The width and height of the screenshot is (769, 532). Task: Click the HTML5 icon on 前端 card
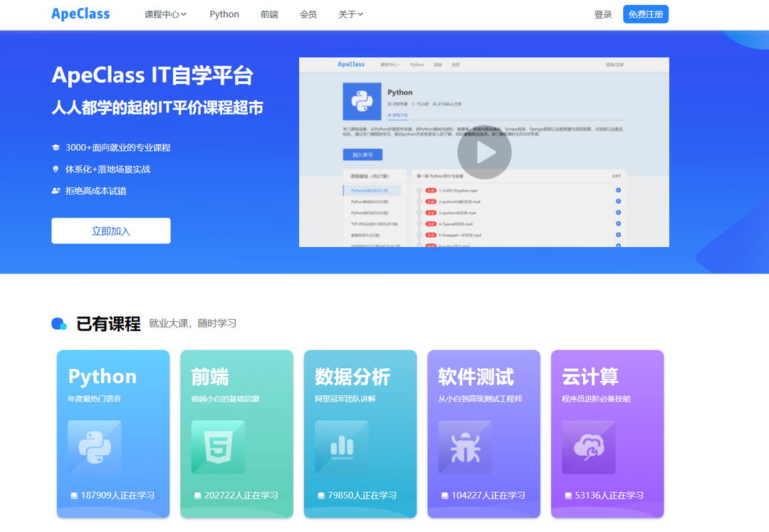click(x=219, y=447)
